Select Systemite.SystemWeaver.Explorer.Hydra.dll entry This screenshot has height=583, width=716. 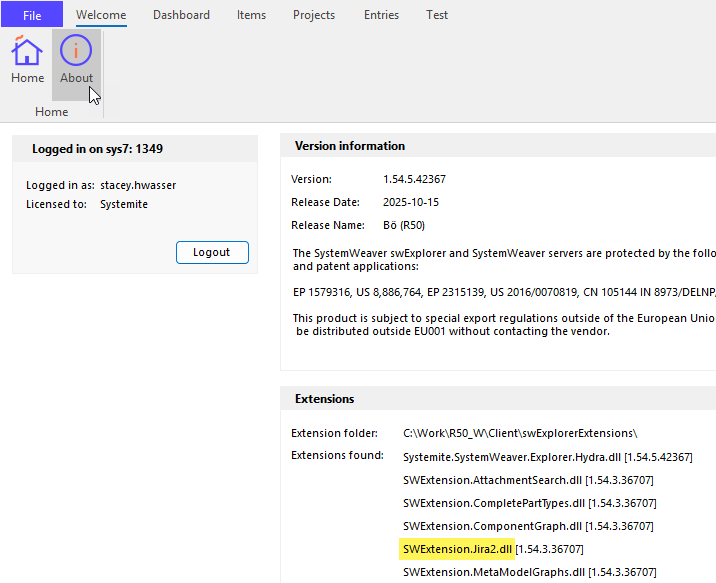548,457
